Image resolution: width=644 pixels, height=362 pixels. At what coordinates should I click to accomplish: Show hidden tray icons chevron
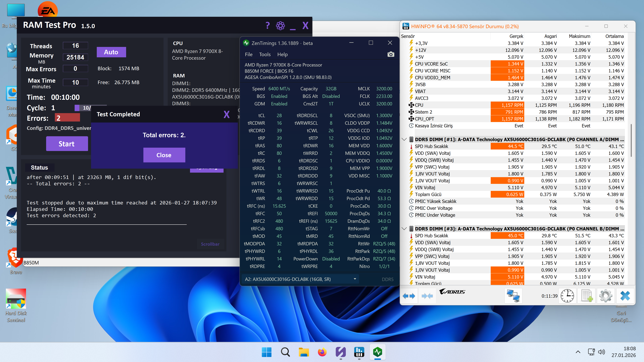point(578,352)
